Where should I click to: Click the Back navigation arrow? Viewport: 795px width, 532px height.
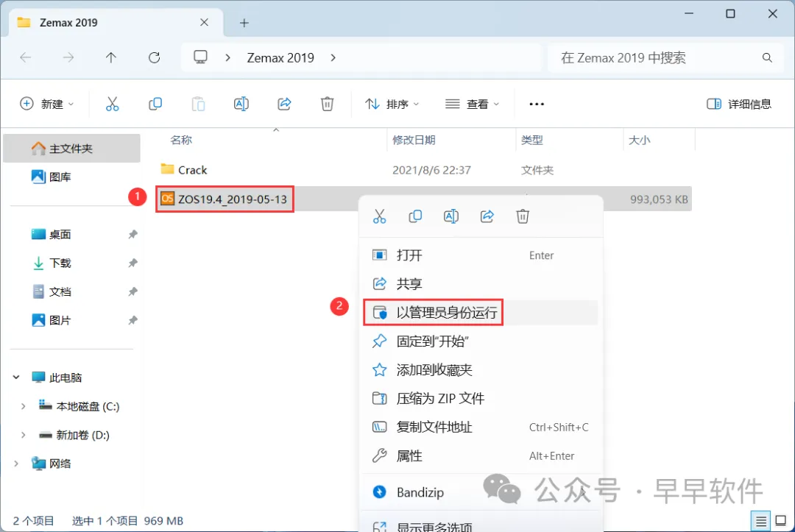coord(25,57)
